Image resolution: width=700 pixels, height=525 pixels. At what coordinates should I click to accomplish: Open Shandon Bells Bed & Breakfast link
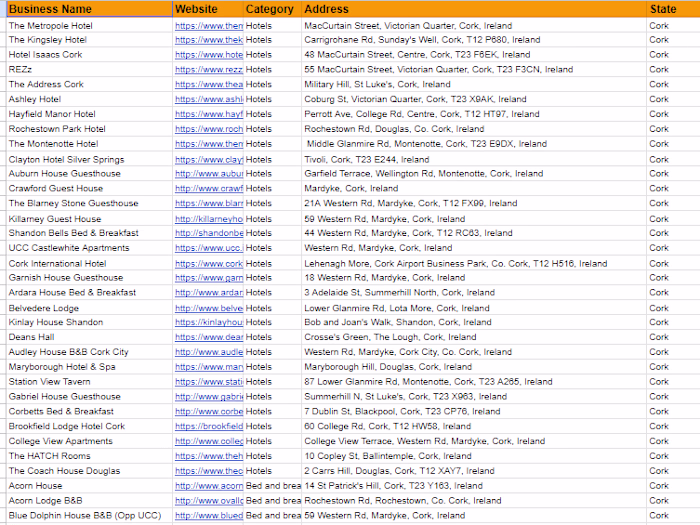209,233
